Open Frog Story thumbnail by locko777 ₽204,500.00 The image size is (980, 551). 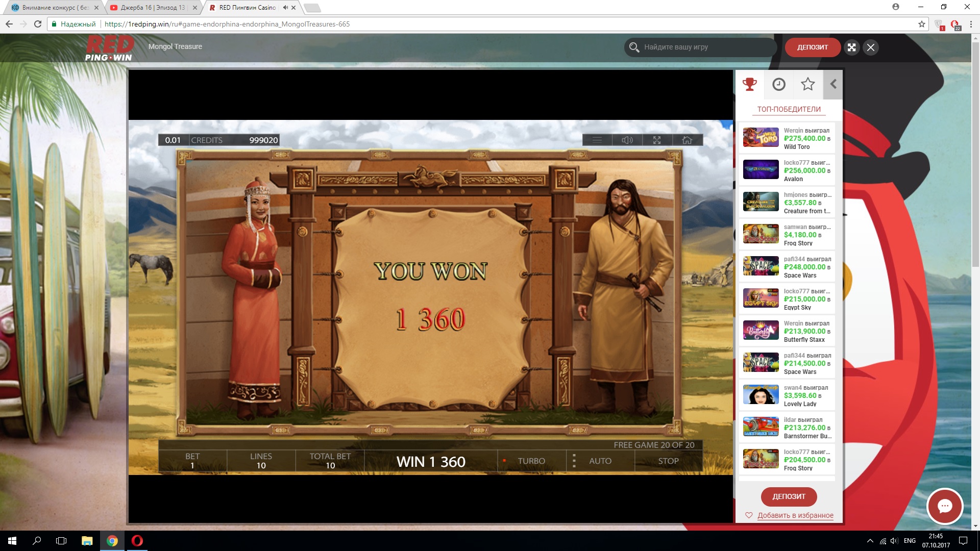[761, 459]
